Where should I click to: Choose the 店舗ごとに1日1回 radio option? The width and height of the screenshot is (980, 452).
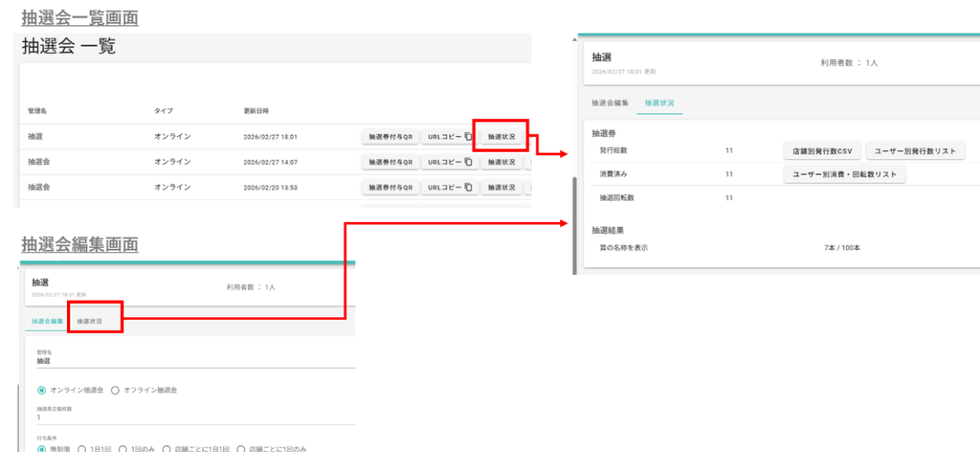[x=167, y=449]
